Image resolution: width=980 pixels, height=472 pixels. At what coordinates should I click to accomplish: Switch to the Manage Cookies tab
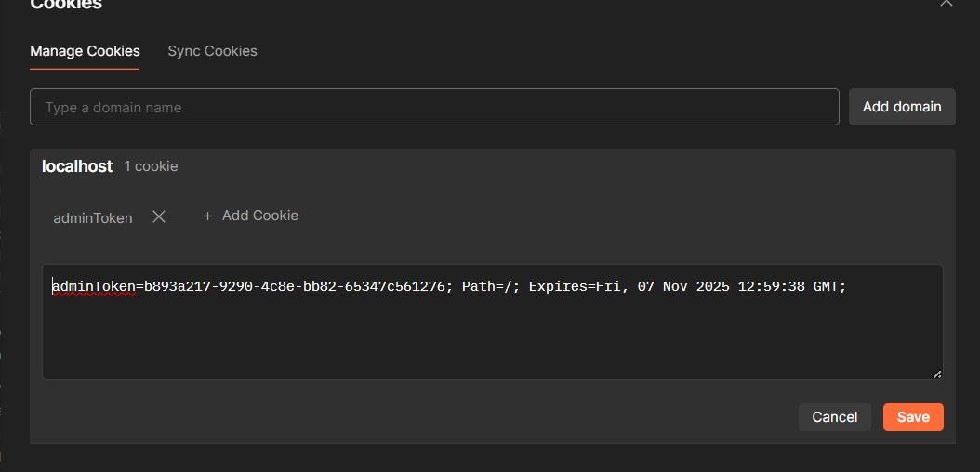(x=85, y=51)
